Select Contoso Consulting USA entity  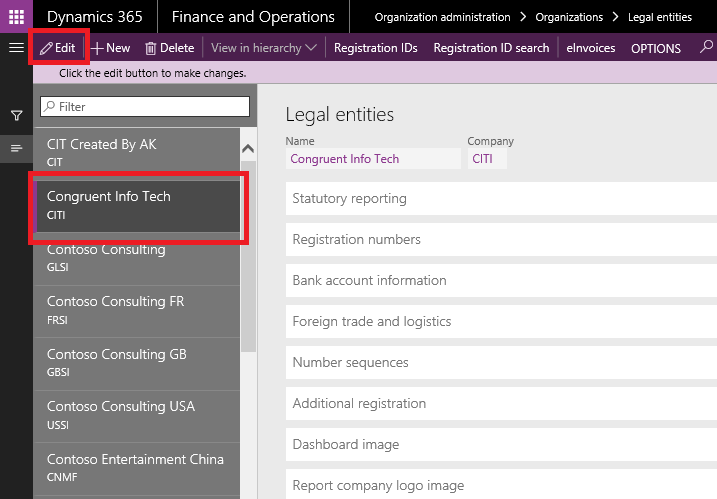(137, 416)
